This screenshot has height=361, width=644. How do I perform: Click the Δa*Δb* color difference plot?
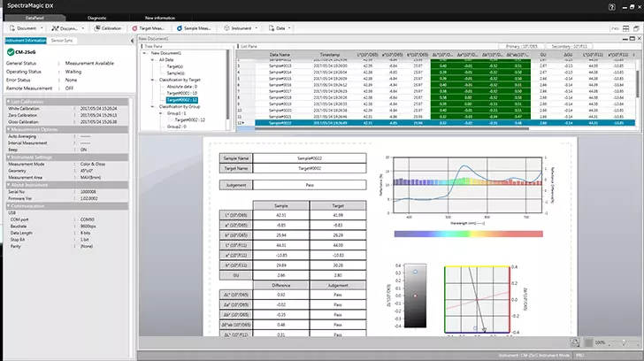477,299
